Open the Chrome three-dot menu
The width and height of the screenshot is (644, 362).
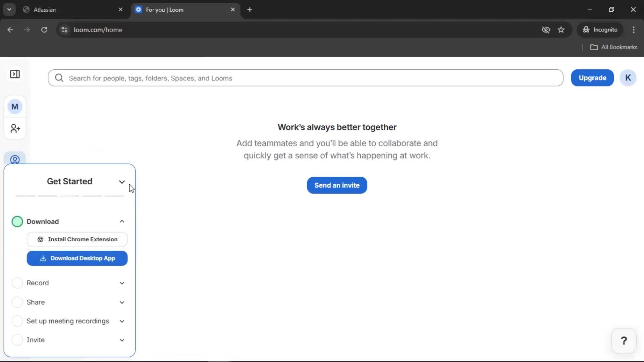pyautogui.click(x=634, y=29)
